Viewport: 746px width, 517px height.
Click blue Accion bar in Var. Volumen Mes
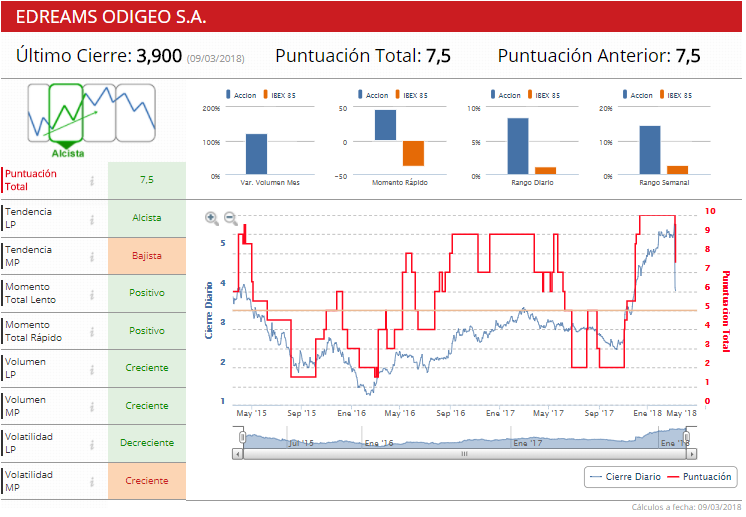point(256,154)
